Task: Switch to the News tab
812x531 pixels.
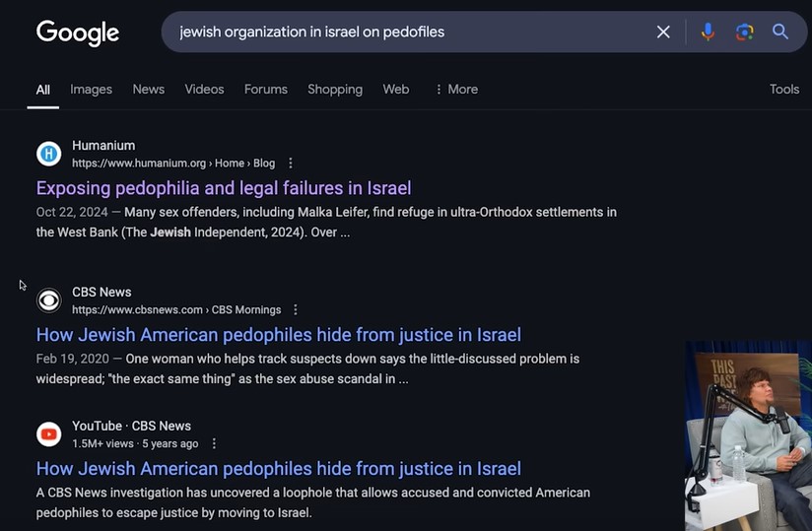Action: point(149,90)
